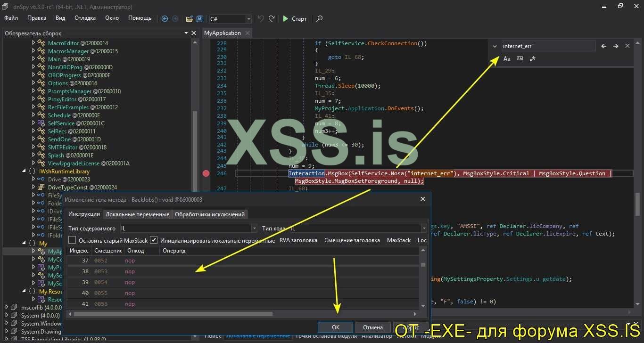Navigate backward with the toolbar back arrow
The width and height of the screenshot is (644, 343).
(x=165, y=19)
